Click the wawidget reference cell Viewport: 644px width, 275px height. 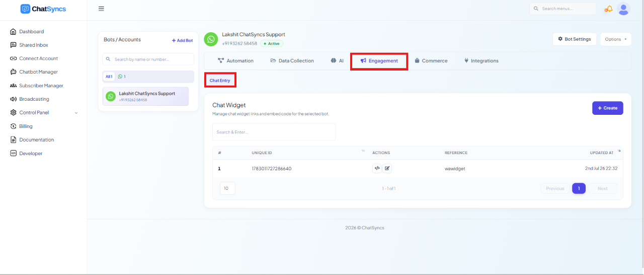[x=455, y=169]
